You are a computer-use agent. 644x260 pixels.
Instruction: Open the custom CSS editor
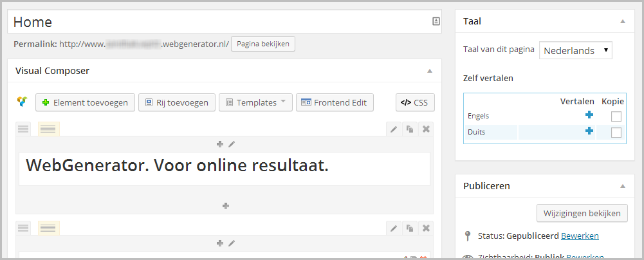pyautogui.click(x=415, y=102)
